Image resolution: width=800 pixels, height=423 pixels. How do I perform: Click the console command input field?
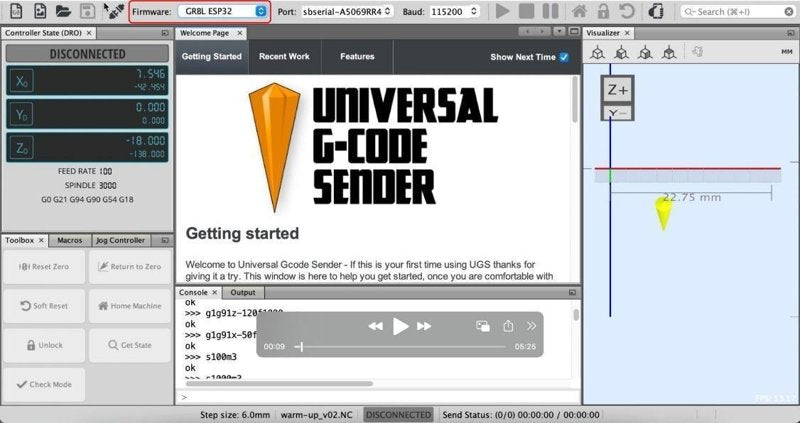click(x=378, y=397)
